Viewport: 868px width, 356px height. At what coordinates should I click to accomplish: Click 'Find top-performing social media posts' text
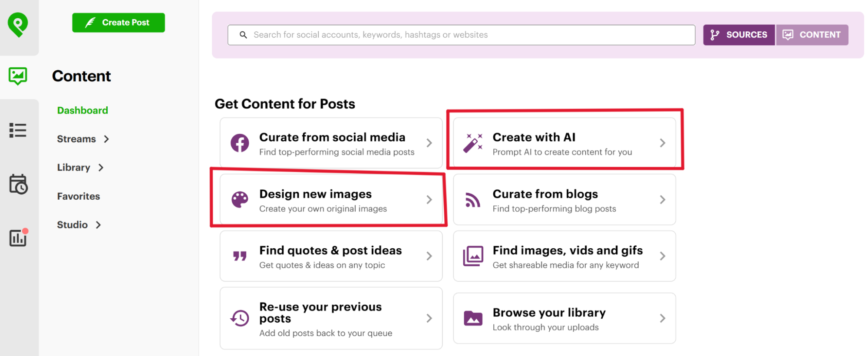[x=337, y=152]
